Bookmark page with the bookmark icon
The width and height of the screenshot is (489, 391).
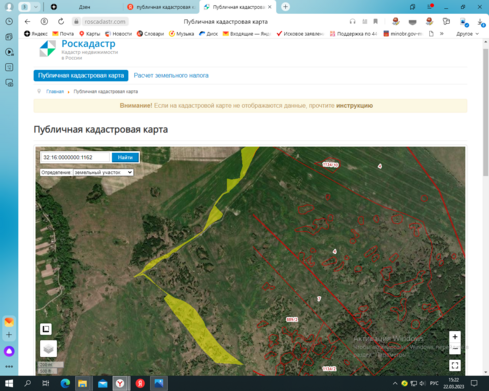(x=375, y=22)
